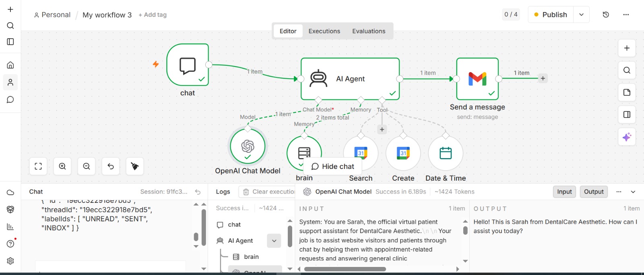Open workflow history clock icon
The width and height of the screenshot is (644, 275).
[x=606, y=15]
